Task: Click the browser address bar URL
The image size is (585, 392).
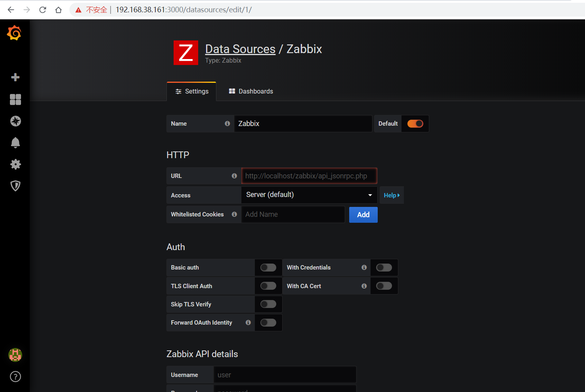Action: (x=184, y=10)
